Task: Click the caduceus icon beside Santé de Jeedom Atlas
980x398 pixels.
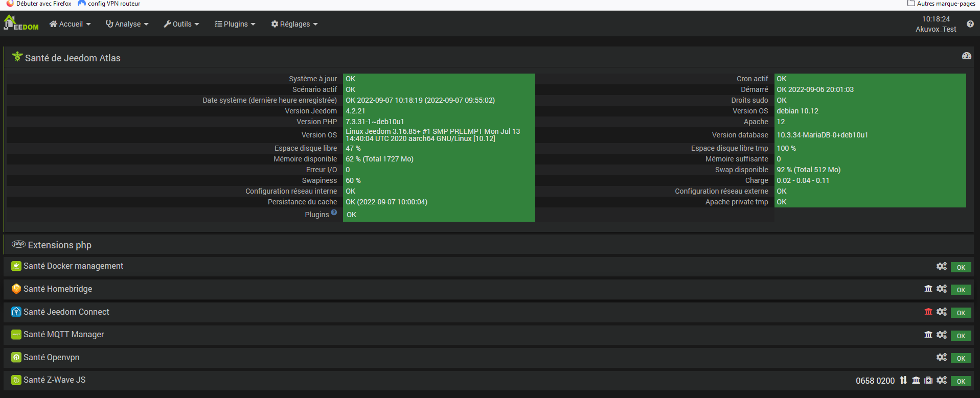Action: pyautogui.click(x=17, y=57)
